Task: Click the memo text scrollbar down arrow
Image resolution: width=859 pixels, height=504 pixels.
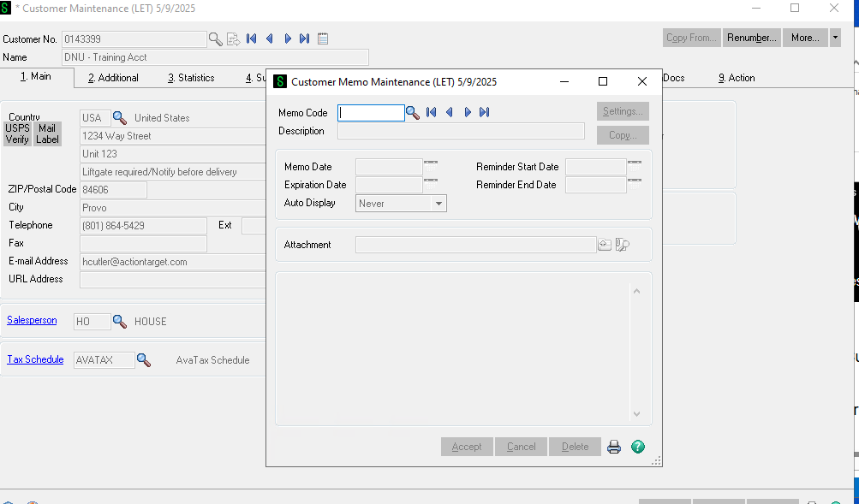Action: point(636,414)
